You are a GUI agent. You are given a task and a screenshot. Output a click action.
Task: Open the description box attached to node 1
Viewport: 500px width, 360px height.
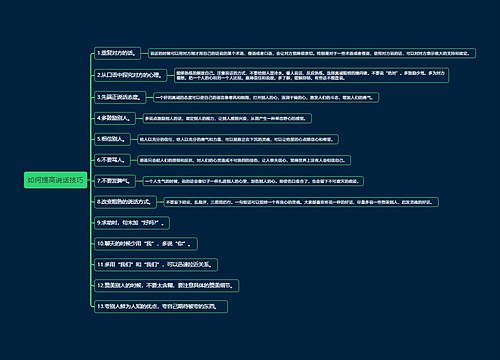click(312, 53)
